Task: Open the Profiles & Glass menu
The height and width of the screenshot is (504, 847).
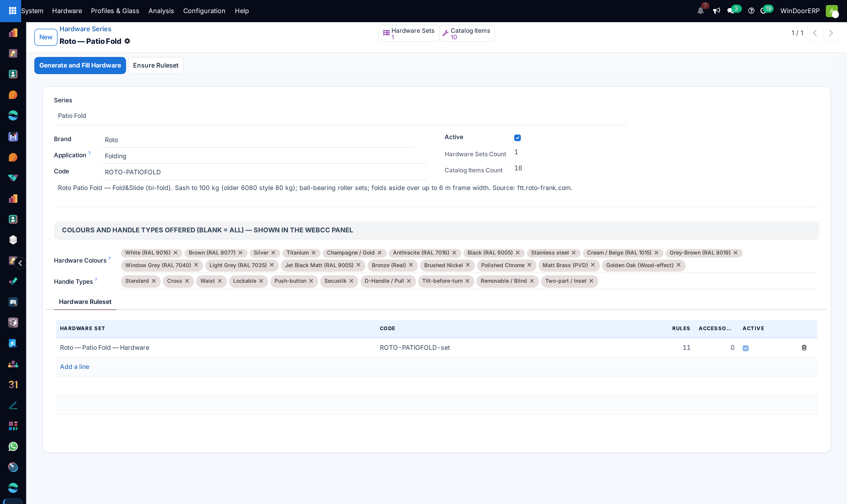Action: tap(115, 11)
